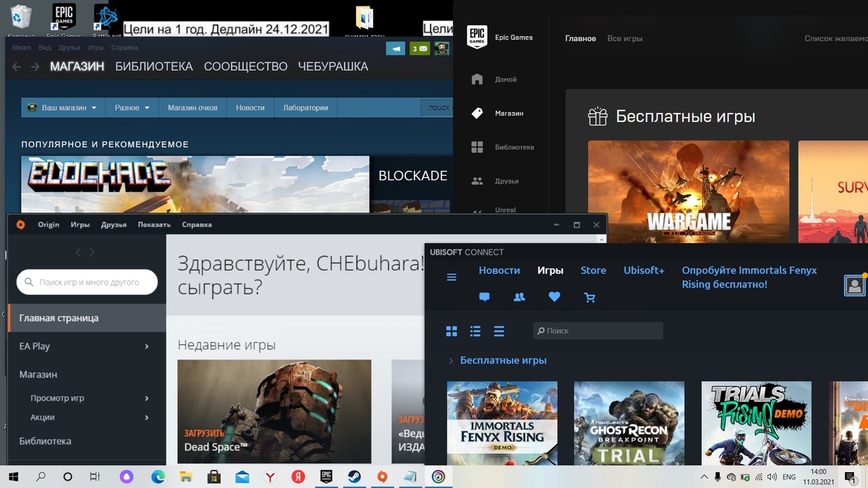868x488 pixels.
Task: Open Steam inbox with 3 messages
Action: coord(420,48)
